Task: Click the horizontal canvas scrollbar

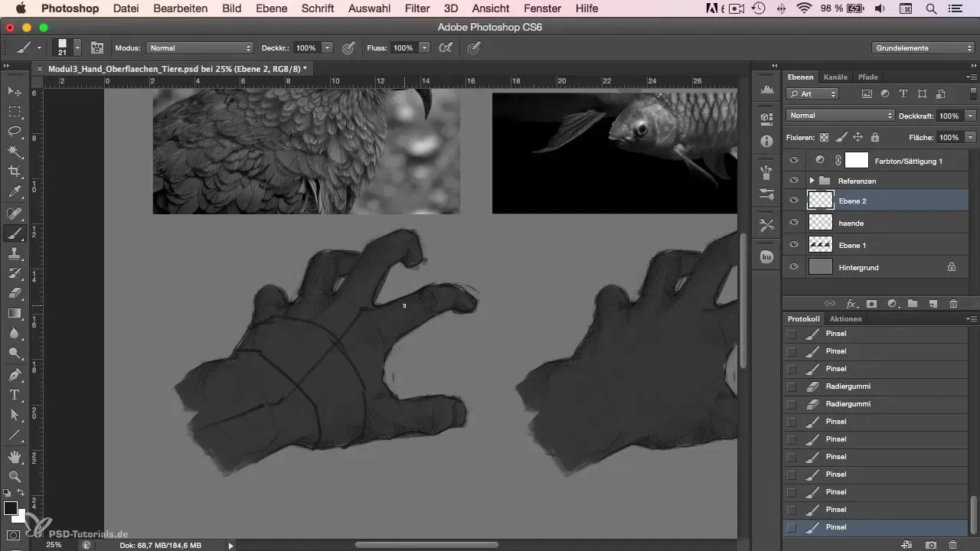Action: tap(426, 545)
